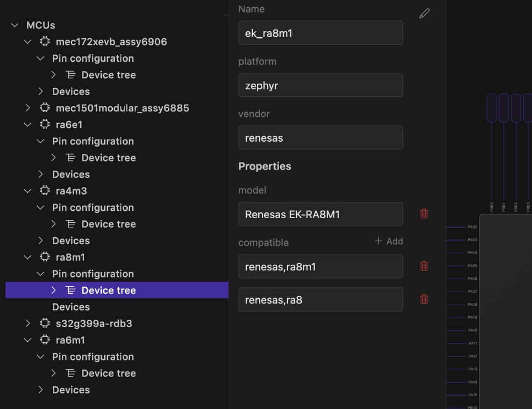This screenshot has width=532, height=409.
Task: Expand Devices under ra6m1
Action: coord(41,389)
